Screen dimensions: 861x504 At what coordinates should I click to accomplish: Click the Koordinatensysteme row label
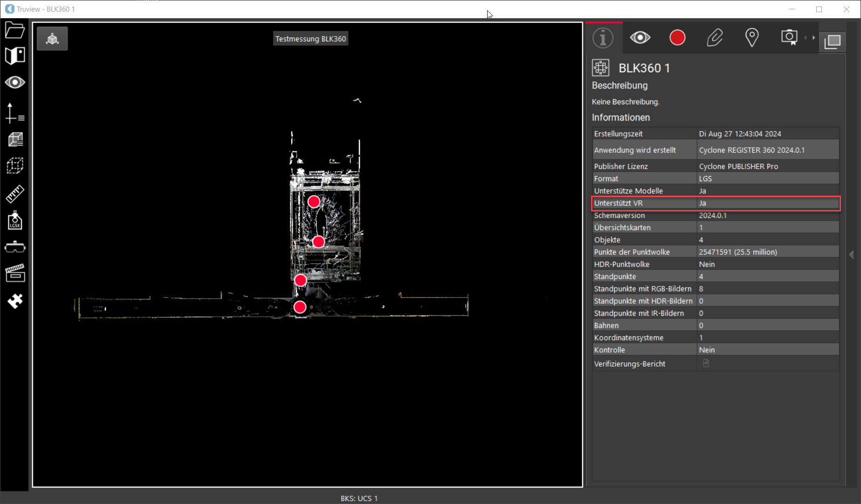tap(628, 338)
